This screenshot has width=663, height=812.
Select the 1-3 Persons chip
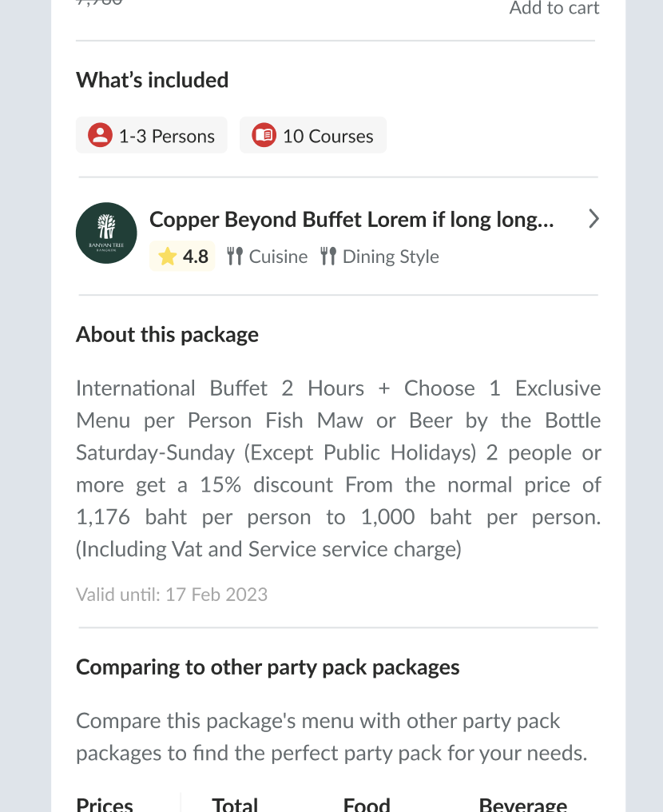152,135
